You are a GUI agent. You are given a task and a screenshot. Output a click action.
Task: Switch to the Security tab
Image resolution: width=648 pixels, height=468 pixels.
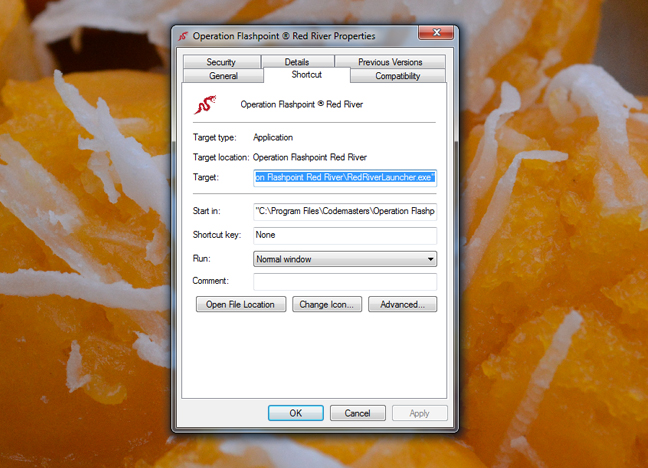(x=221, y=62)
